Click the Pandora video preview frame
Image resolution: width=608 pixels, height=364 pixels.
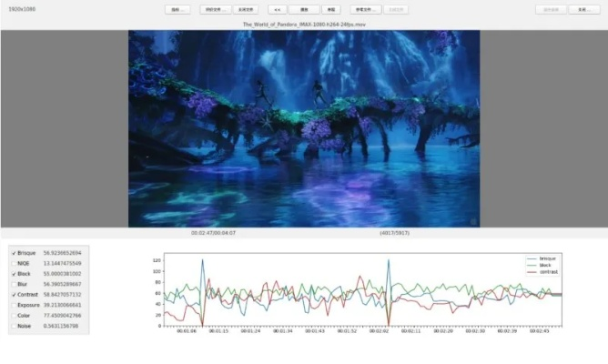click(303, 127)
